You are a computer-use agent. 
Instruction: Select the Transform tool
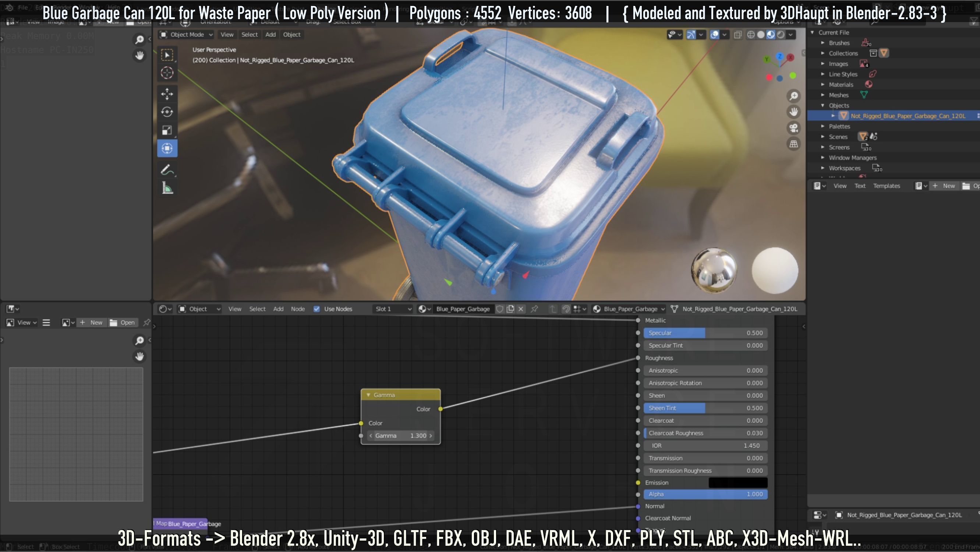167,148
